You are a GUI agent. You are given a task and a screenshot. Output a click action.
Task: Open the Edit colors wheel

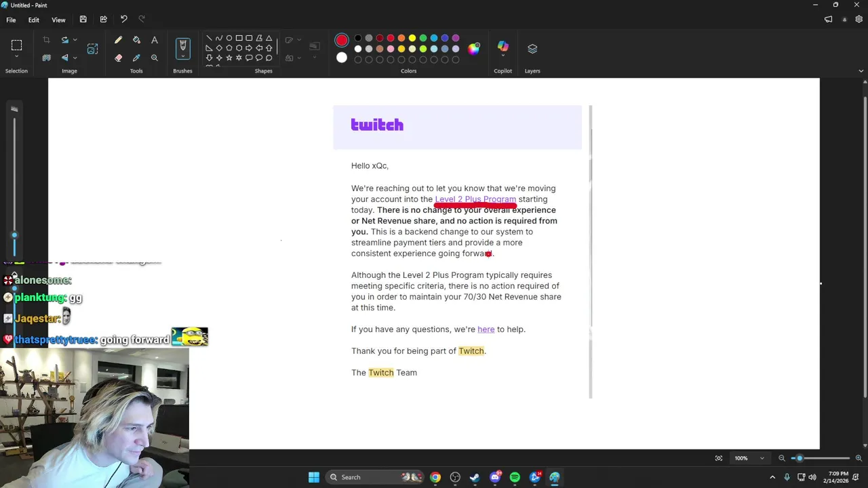(474, 49)
